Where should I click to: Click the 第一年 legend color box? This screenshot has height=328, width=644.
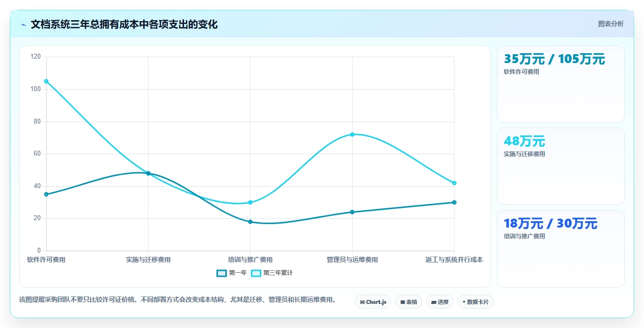coord(221,273)
